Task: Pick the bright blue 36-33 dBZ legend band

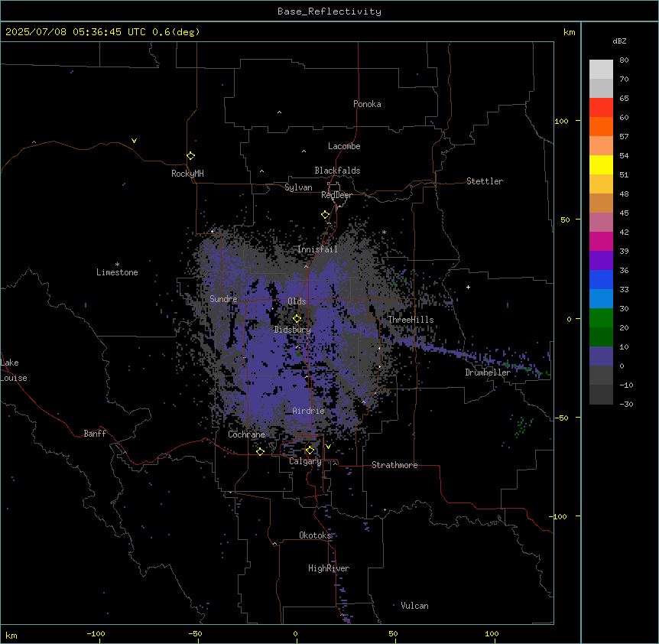Action: [x=601, y=280]
